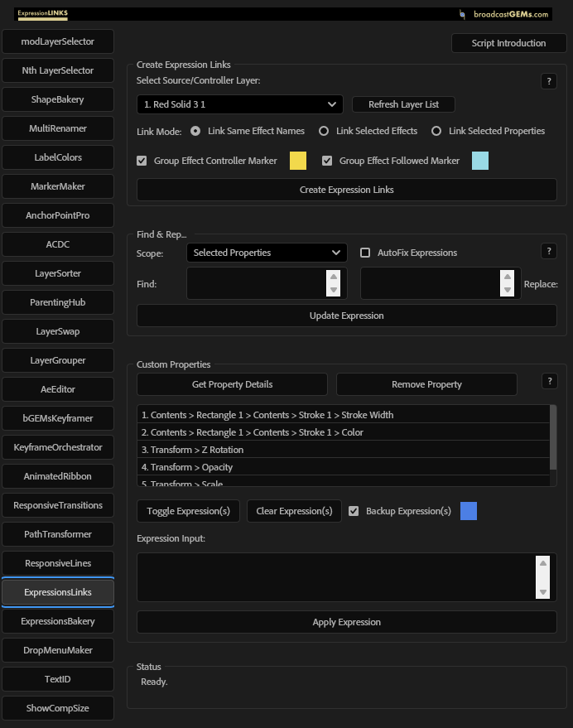Viewport: 573px width, 728px height.
Task: Click the Find field up arrow
Action: coord(334,277)
